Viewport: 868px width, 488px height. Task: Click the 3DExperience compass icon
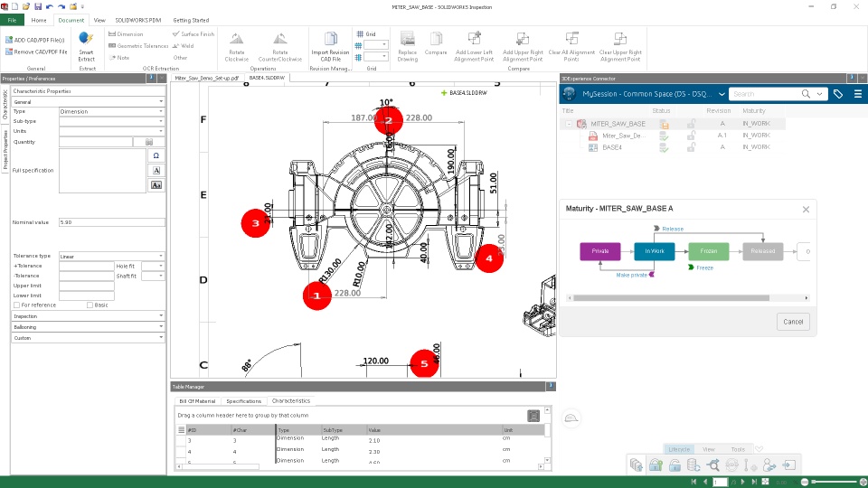pos(569,93)
